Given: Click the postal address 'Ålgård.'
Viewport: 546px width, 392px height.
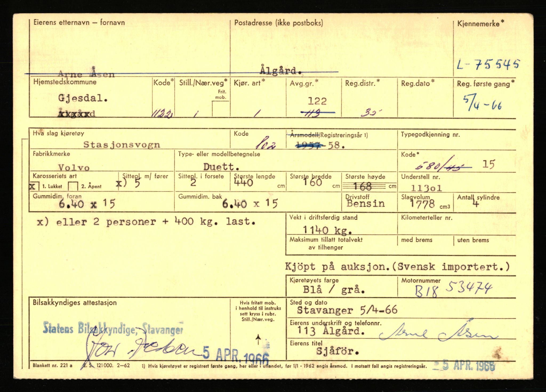Looking at the screenshot, I should click(281, 71).
